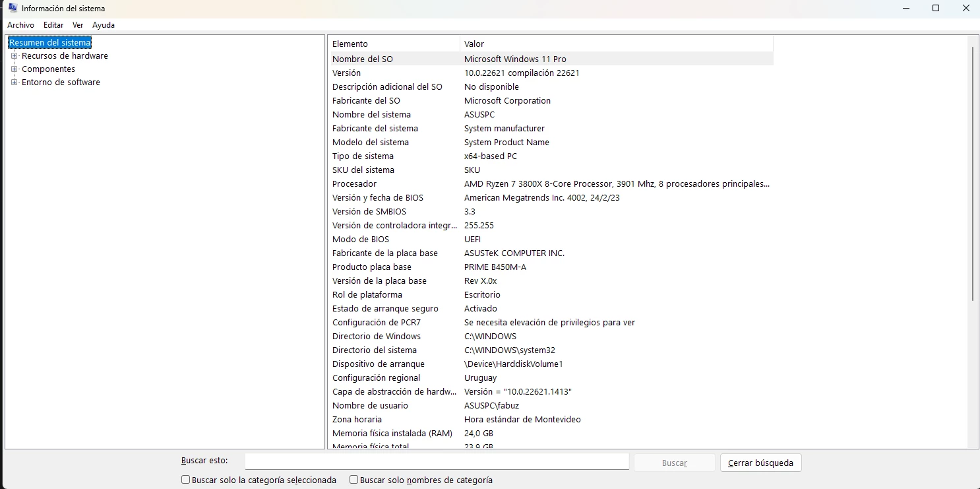The image size is (980, 489).
Task: Close the Información del sistema window
Action: [x=965, y=8]
